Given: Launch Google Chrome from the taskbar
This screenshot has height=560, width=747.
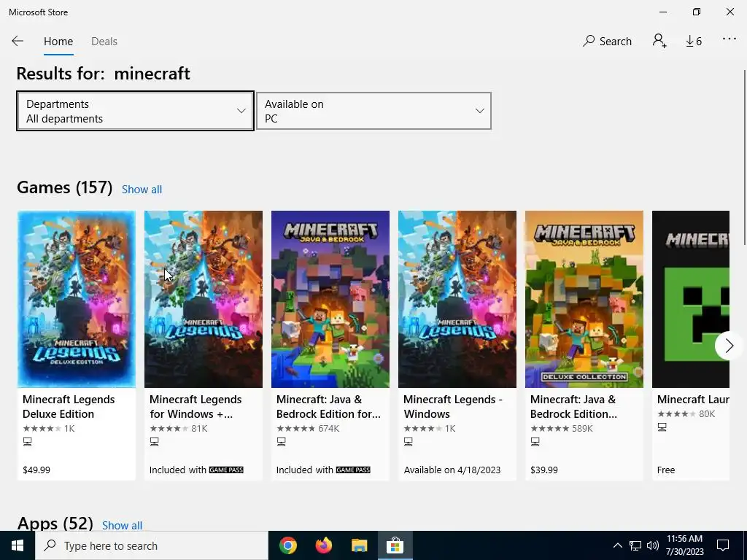Looking at the screenshot, I should 288,545.
